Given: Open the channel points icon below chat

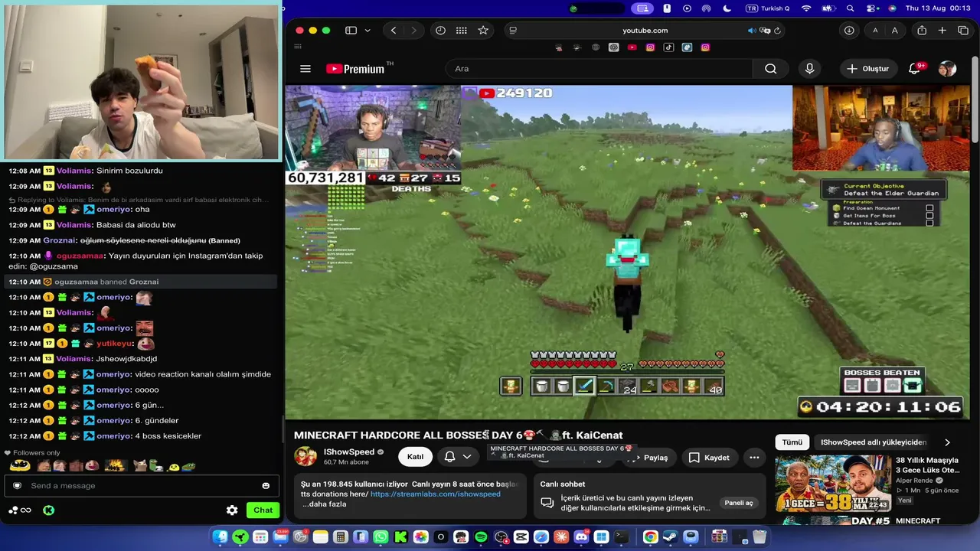Looking at the screenshot, I should [x=20, y=510].
